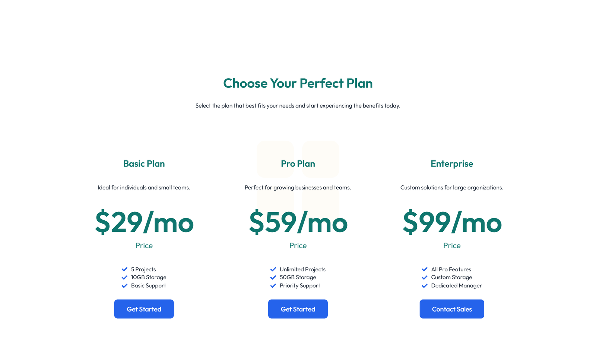Click Contact Sales for the Enterprise plan
The image size is (596, 364).
[x=452, y=309]
